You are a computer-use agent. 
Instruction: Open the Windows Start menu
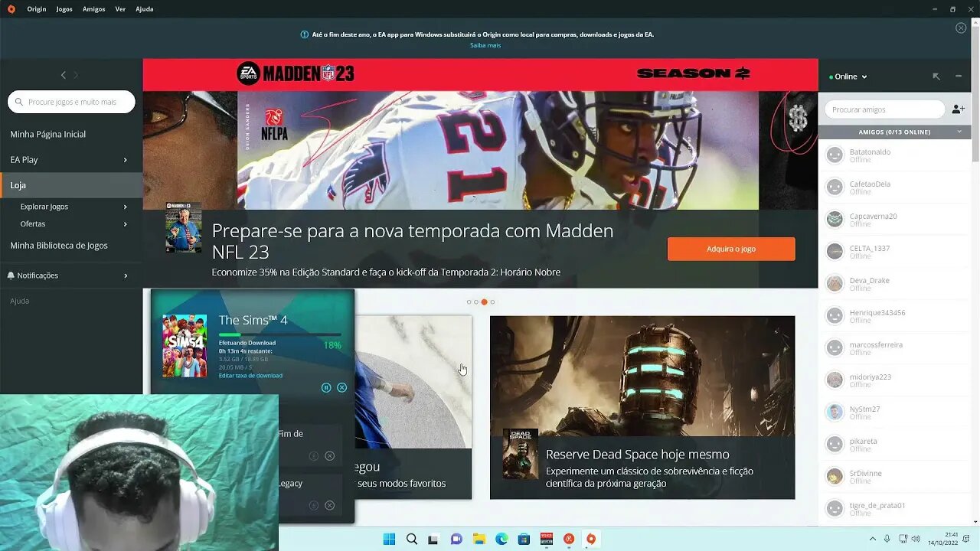(x=389, y=539)
